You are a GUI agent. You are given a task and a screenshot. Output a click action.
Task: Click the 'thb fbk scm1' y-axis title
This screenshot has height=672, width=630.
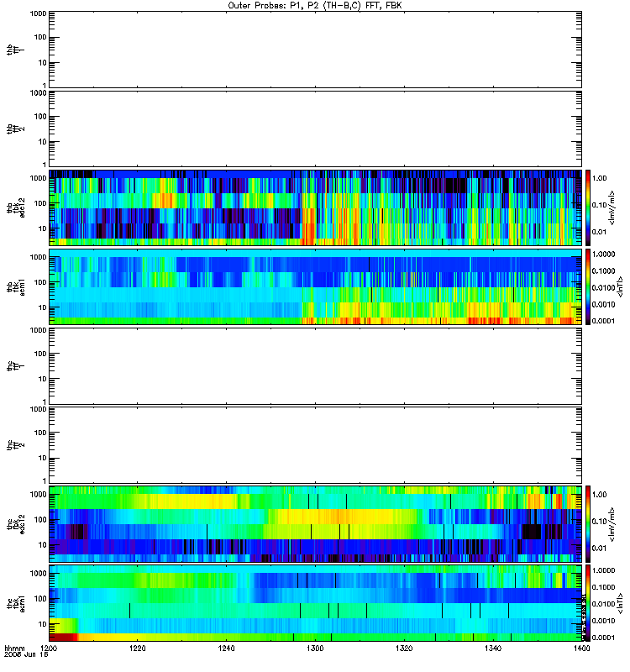coord(16,286)
